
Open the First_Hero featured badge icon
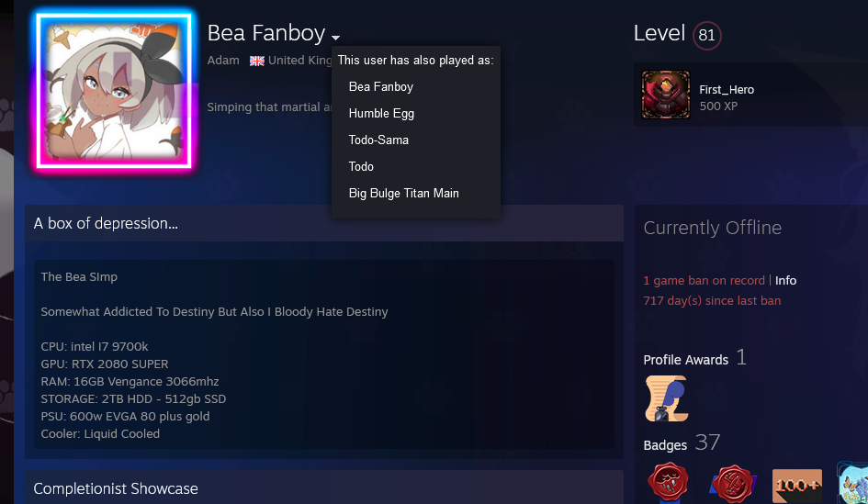click(665, 95)
